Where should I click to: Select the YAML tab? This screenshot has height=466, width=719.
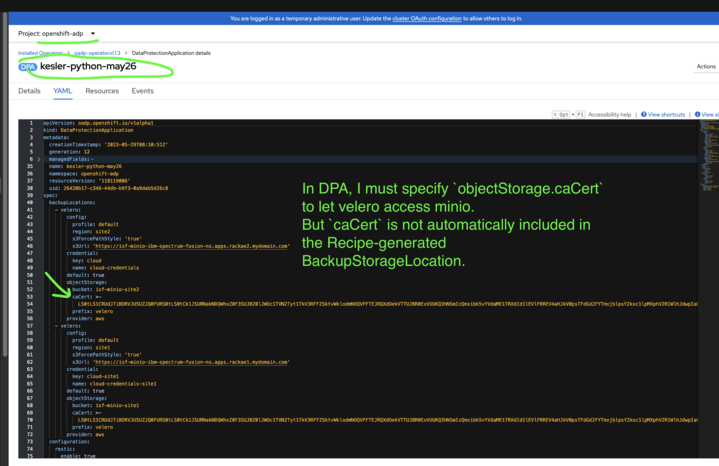[62, 91]
